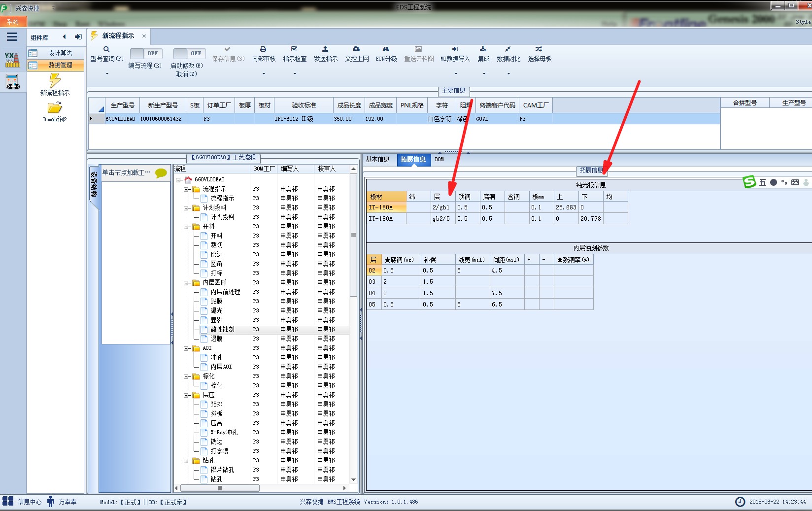This screenshot has width=812, height=511.
Task: Click the 发送指示 upload icon
Action: pos(325,49)
